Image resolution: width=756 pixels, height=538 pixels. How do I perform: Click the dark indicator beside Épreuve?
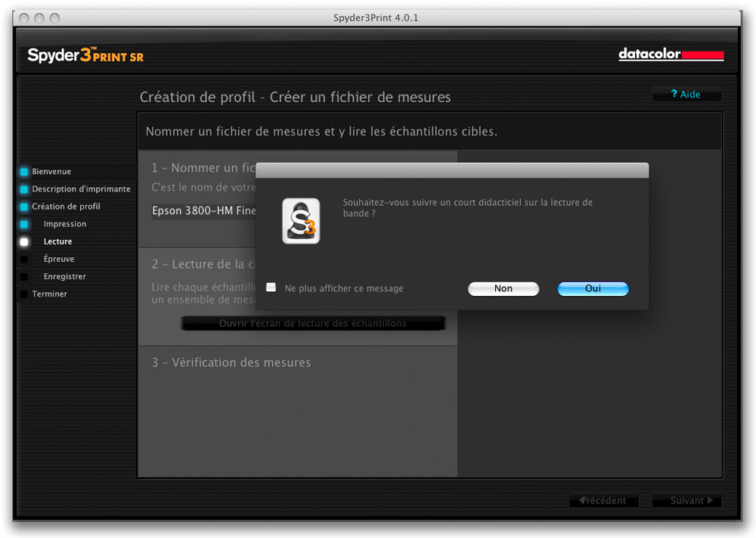[24, 259]
